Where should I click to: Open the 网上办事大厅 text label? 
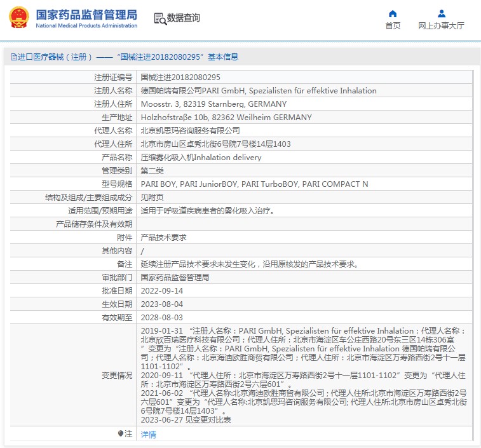pos(441,26)
